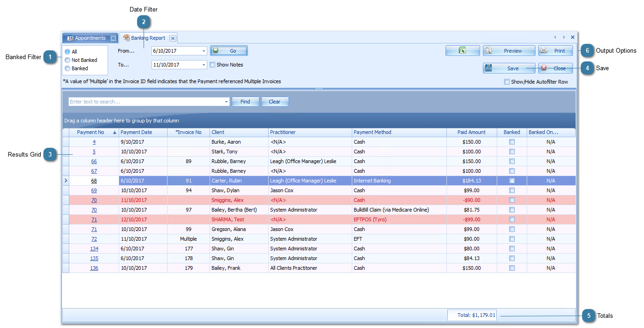Click the Internet Banking payment method cell
644x328 pixels.
(x=399, y=181)
